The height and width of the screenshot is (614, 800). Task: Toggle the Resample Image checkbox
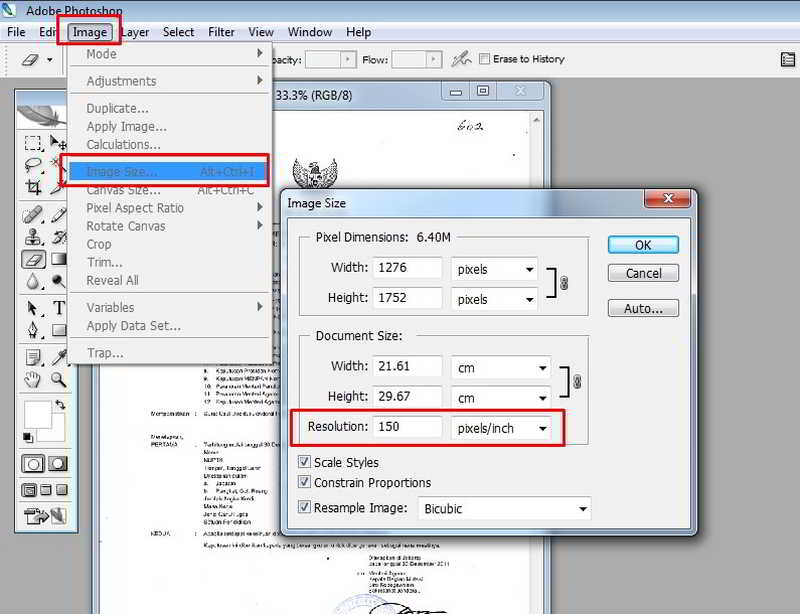click(304, 507)
